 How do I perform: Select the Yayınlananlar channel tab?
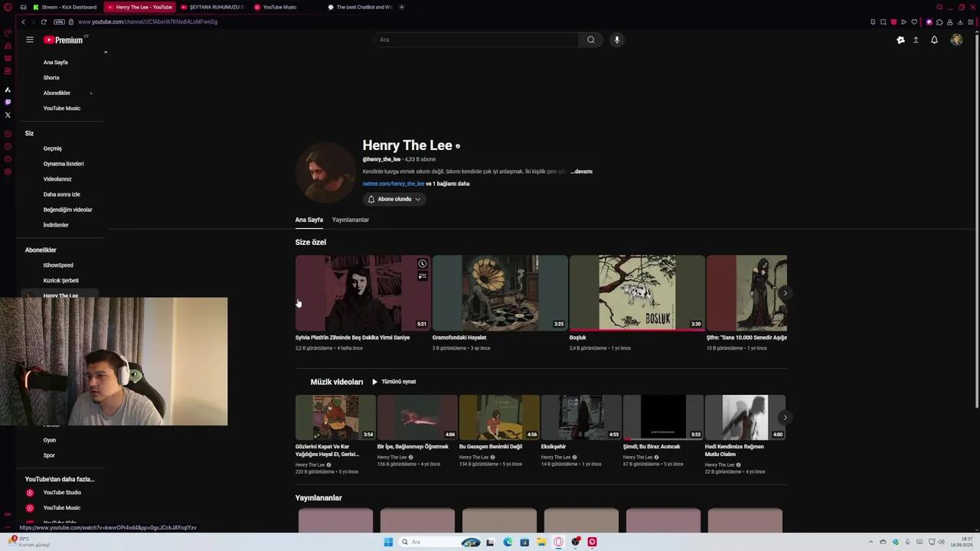pyautogui.click(x=351, y=220)
